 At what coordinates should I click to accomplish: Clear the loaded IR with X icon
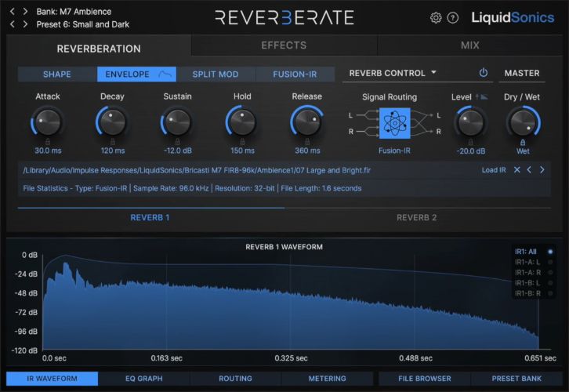coord(517,169)
